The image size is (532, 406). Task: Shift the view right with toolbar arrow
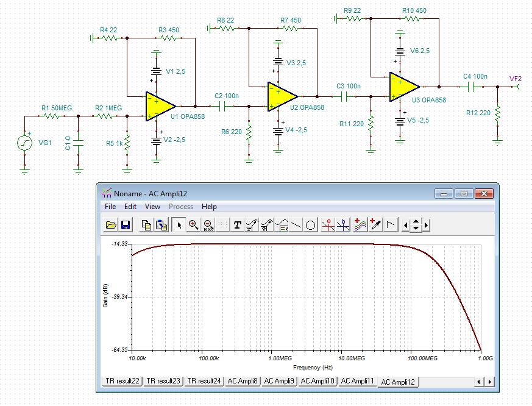[x=426, y=225]
